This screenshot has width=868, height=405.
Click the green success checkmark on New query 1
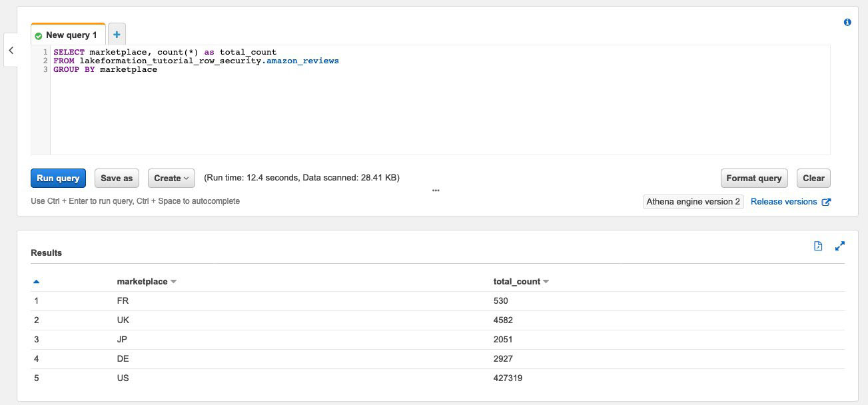click(39, 35)
